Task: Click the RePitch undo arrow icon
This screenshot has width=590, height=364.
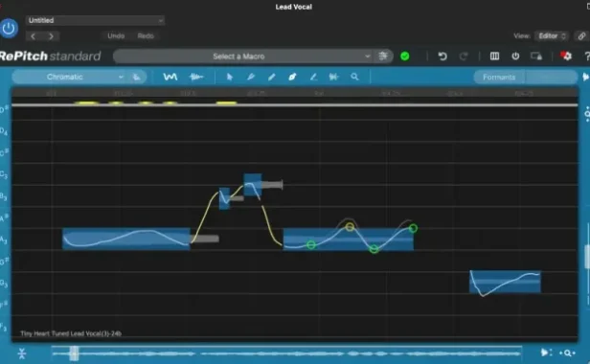Action: pyautogui.click(x=442, y=57)
